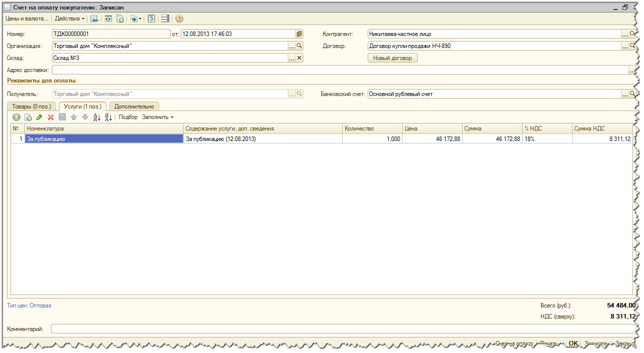The width and height of the screenshot is (644, 353).
Task: Open the Действия dropdown menu
Action: click(69, 18)
